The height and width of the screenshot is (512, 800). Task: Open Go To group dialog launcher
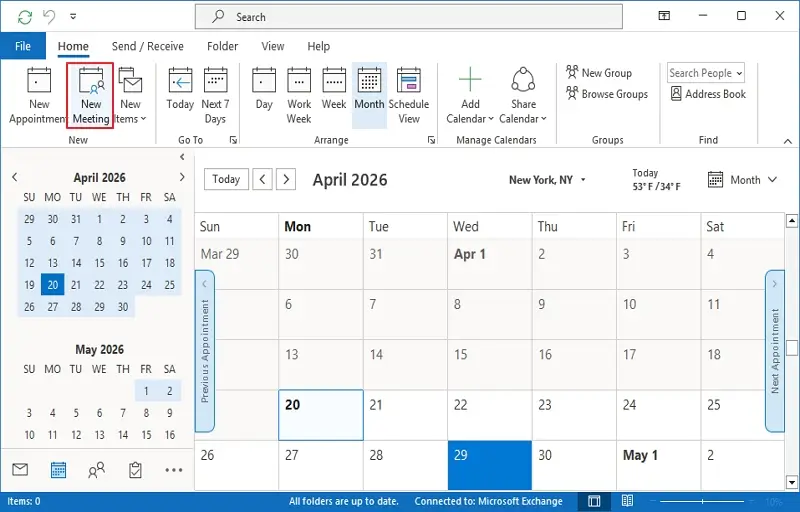click(233, 140)
